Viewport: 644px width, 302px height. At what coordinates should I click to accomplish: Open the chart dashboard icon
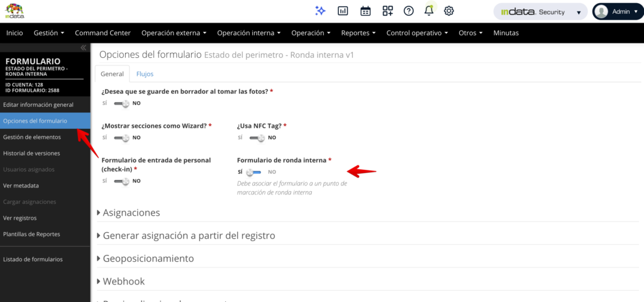click(x=343, y=11)
